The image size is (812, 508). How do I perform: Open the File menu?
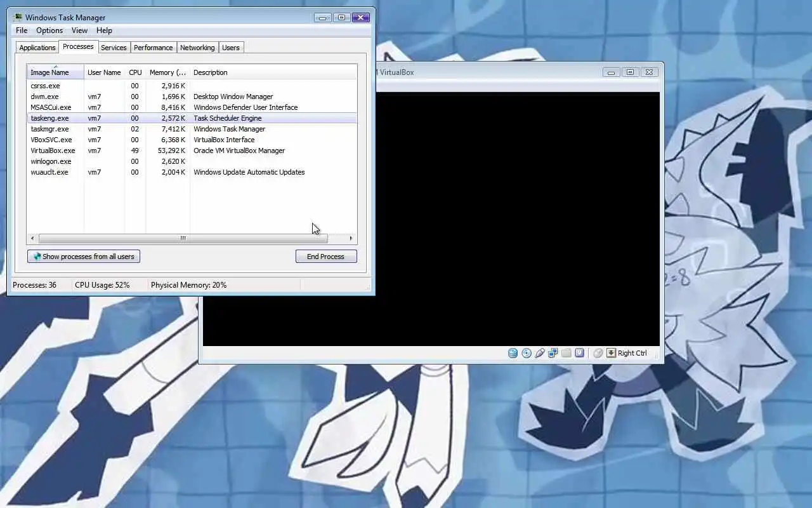pyautogui.click(x=22, y=30)
